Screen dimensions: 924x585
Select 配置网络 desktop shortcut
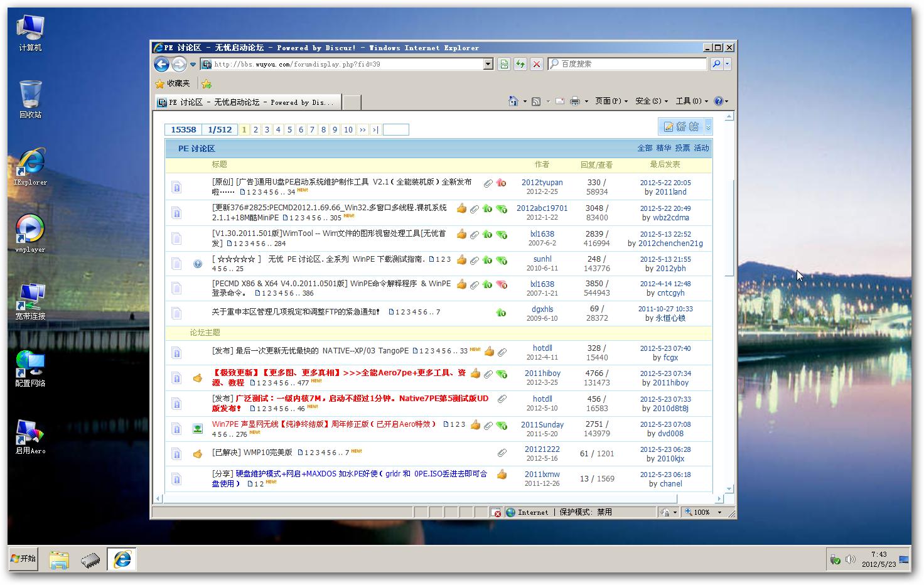click(x=30, y=368)
